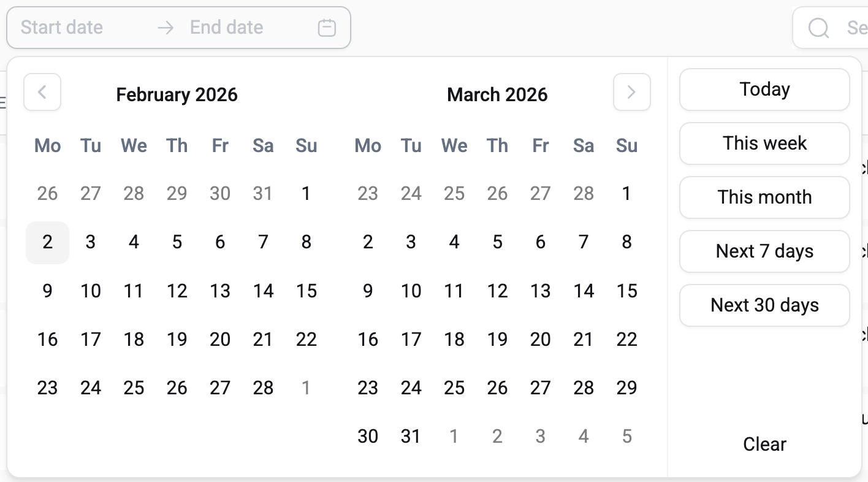Choose March 17, 2026
Screen dimensions: 868x482
click(411, 339)
